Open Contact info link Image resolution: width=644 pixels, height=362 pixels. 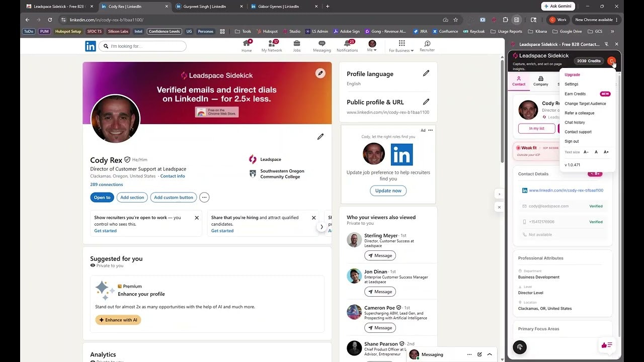pos(173,176)
